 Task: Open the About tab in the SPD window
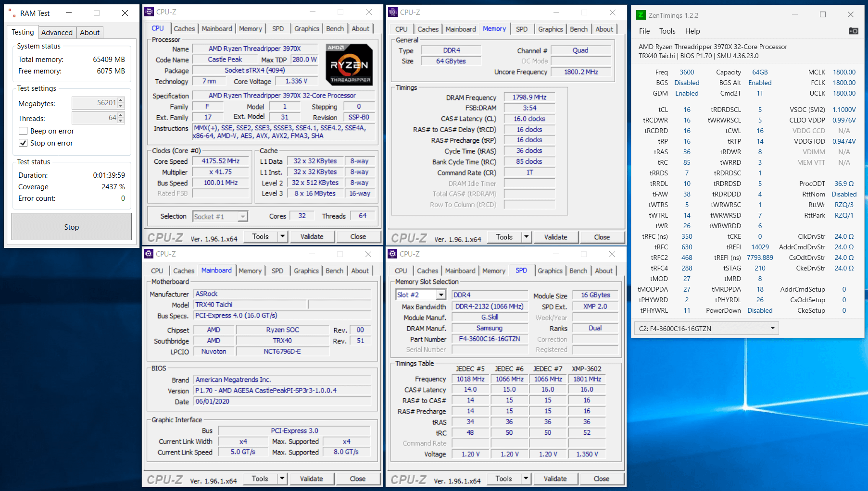click(x=604, y=271)
